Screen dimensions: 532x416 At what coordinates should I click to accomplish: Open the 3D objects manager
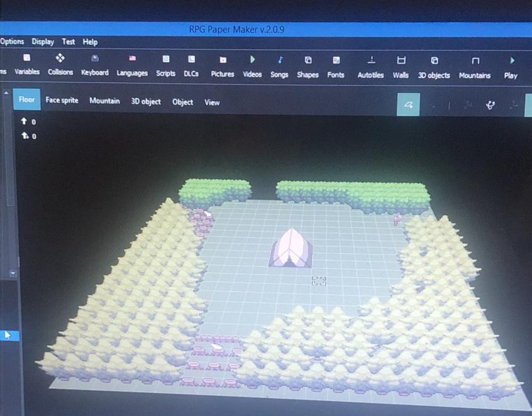click(x=434, y=68)
